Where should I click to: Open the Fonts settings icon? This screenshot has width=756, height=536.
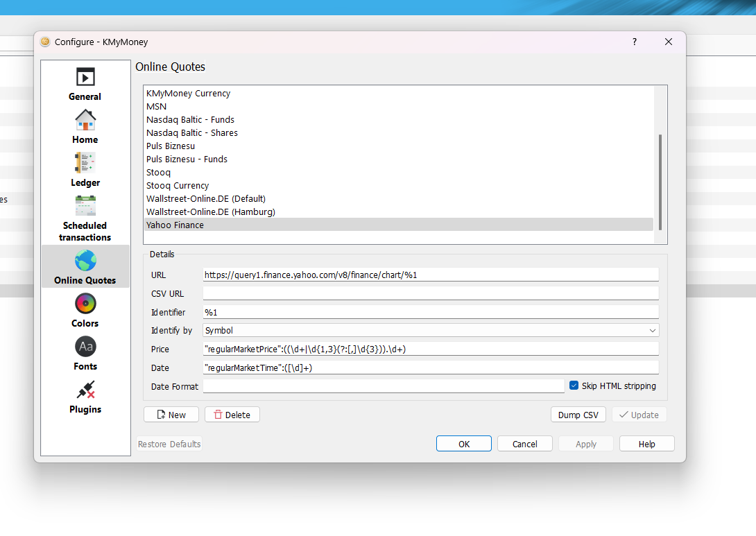coord(85,347)
